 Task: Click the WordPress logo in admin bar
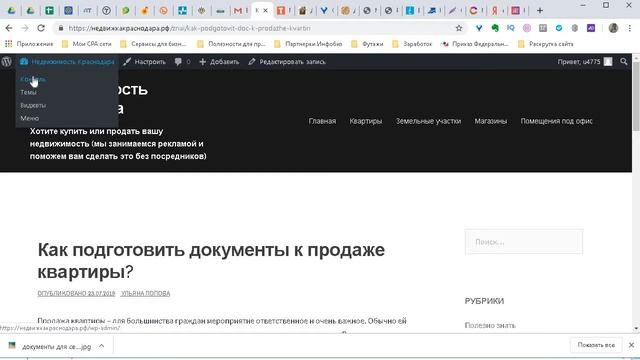tap(7, 62)
